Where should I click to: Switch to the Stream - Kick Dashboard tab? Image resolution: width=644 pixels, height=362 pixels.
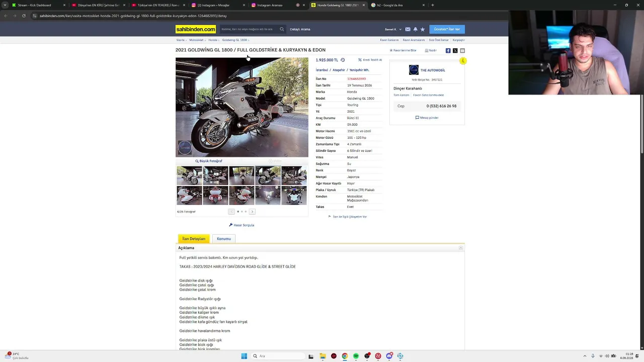pyautogui.click(x=38, y=5)
